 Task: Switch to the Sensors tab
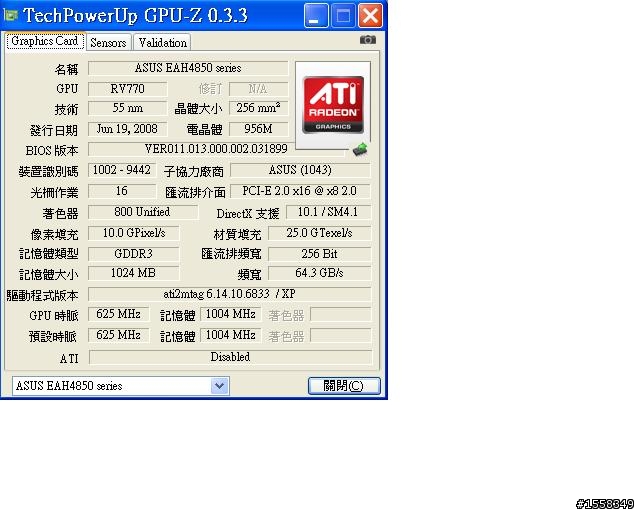[x=108, y=42]
